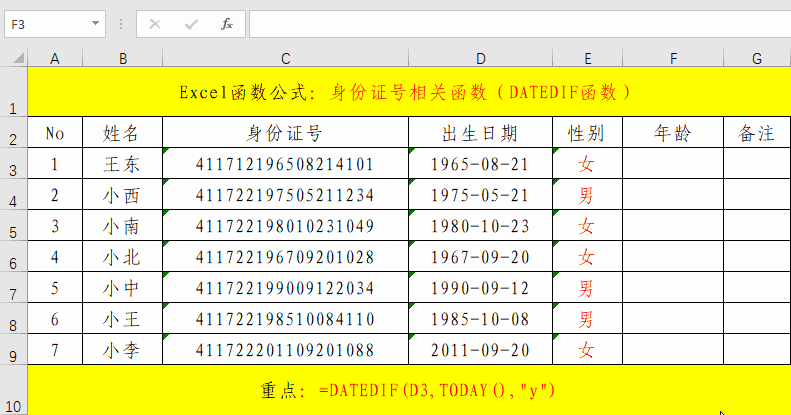Select row 6 header
The image size is (791, 415).
[x=14, y=256]
